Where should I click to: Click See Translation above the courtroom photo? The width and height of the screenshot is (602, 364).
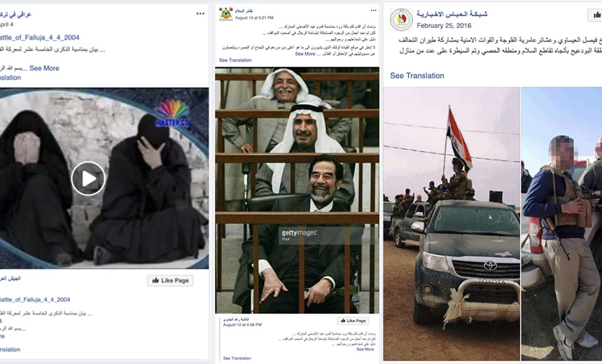[x=235, y=60]
